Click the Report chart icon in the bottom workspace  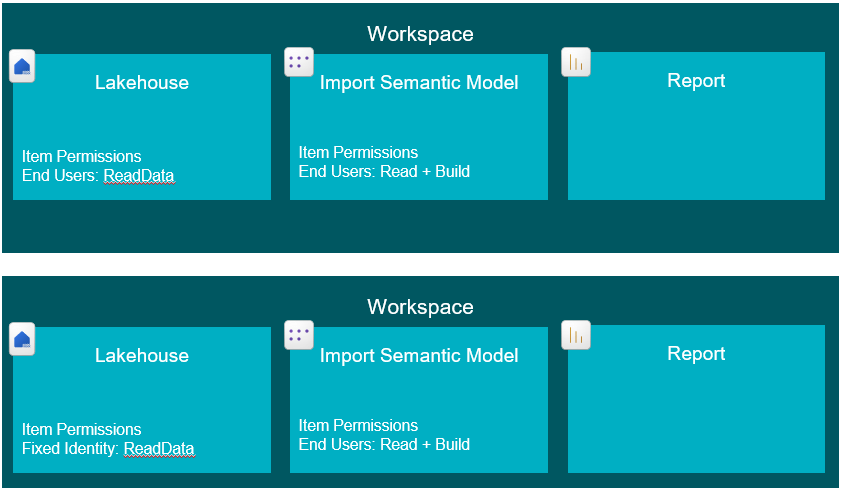tap(576, 336)
